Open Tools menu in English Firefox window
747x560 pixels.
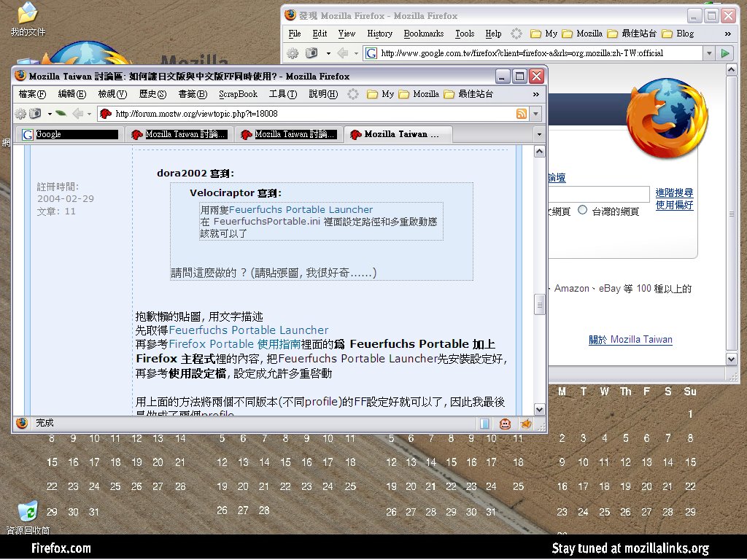pyautogui.click(x=465, y=34)
